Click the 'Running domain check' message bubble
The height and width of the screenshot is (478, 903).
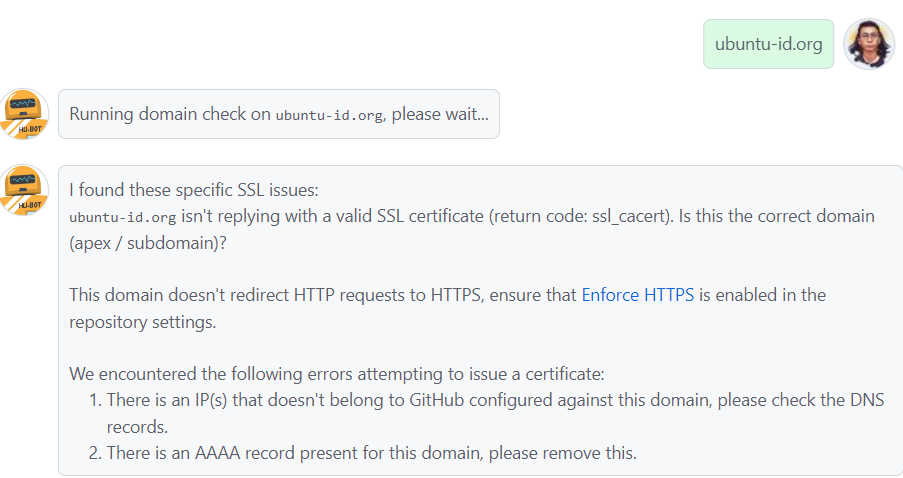278,114
